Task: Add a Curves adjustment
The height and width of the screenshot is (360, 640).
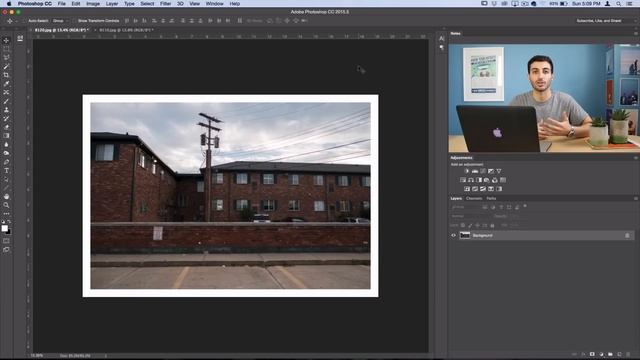Action: point(483,171)
